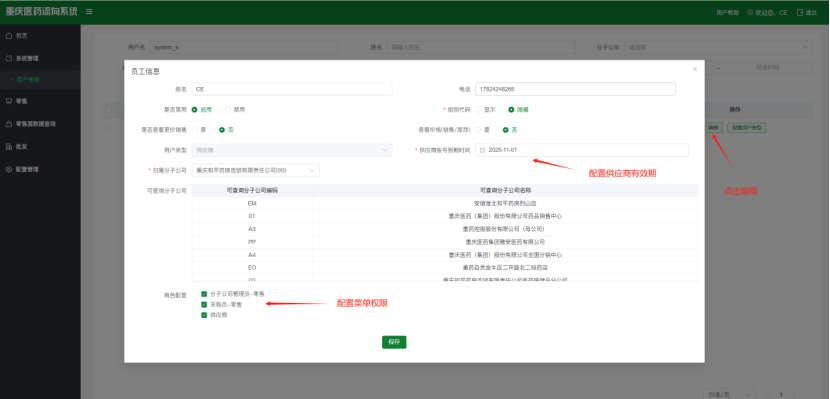Click into the 电话 field with 17824248266
Viewport: 830px width, 399px height.
point(575,89)
